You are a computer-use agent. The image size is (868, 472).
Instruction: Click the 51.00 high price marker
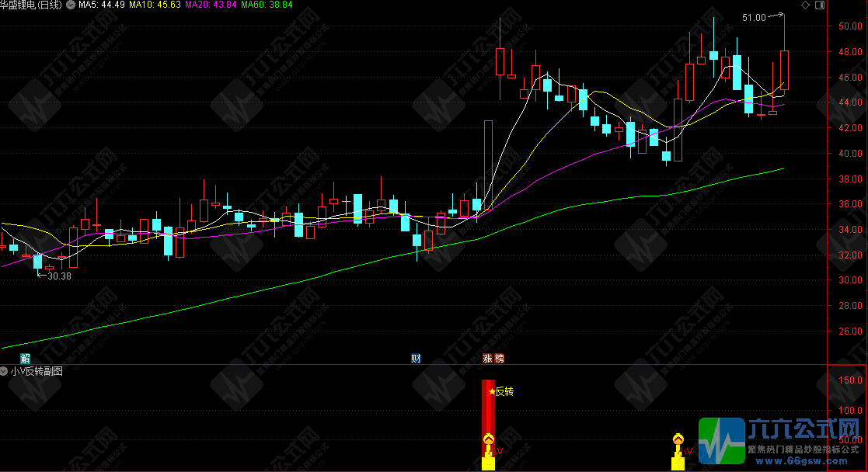coord(754,17)
